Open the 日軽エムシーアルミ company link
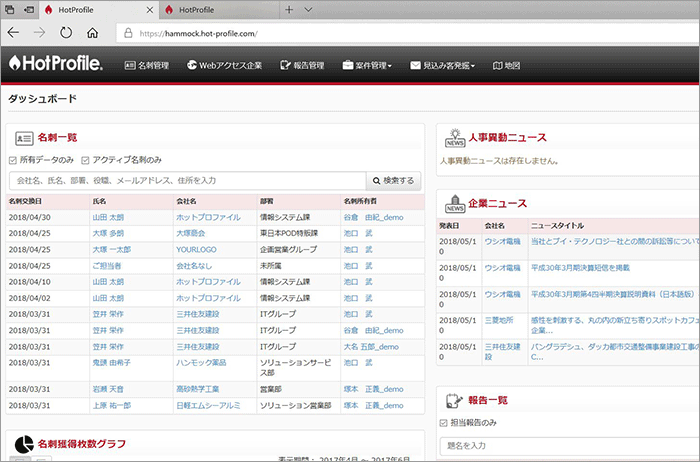 [208, 406]
